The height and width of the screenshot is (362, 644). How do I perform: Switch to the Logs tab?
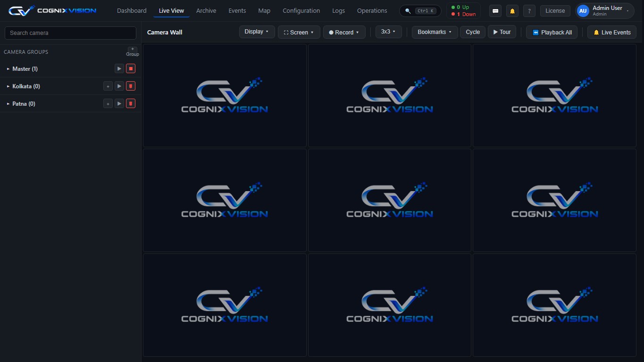[x=338, y=10]
